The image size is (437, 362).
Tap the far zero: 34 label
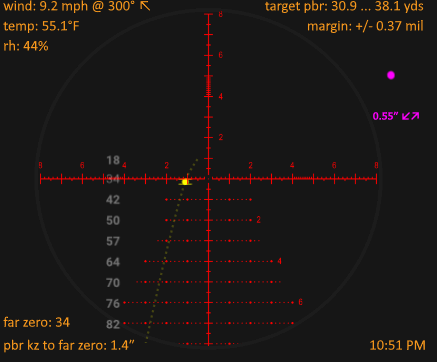coord(37,322)
